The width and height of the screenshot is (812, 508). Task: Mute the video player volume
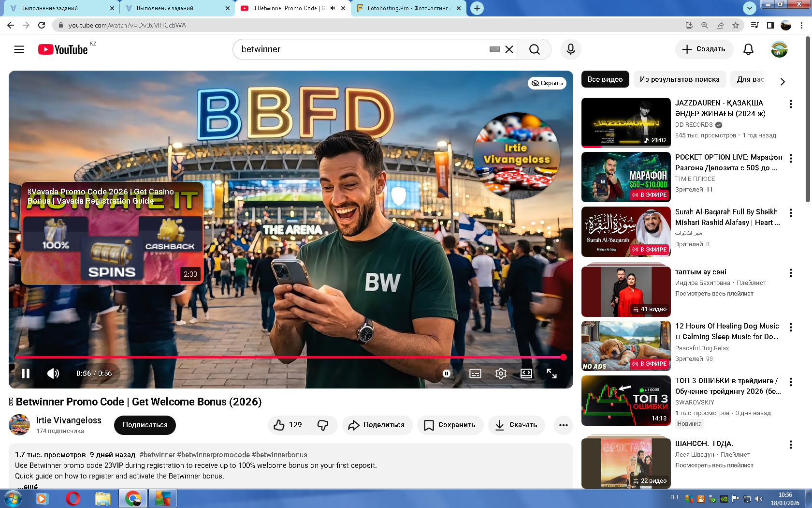coord(53,374)
